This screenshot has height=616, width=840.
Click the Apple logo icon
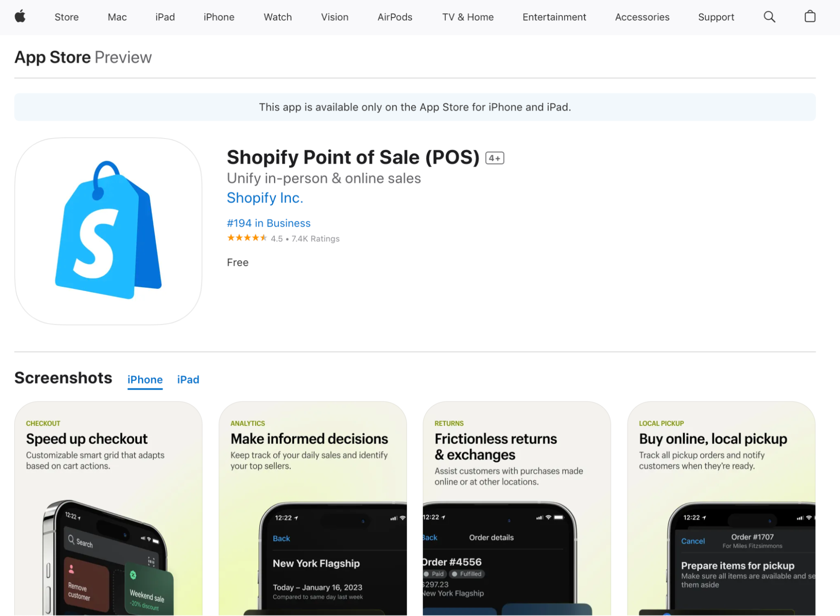click(x=20, y=17)
